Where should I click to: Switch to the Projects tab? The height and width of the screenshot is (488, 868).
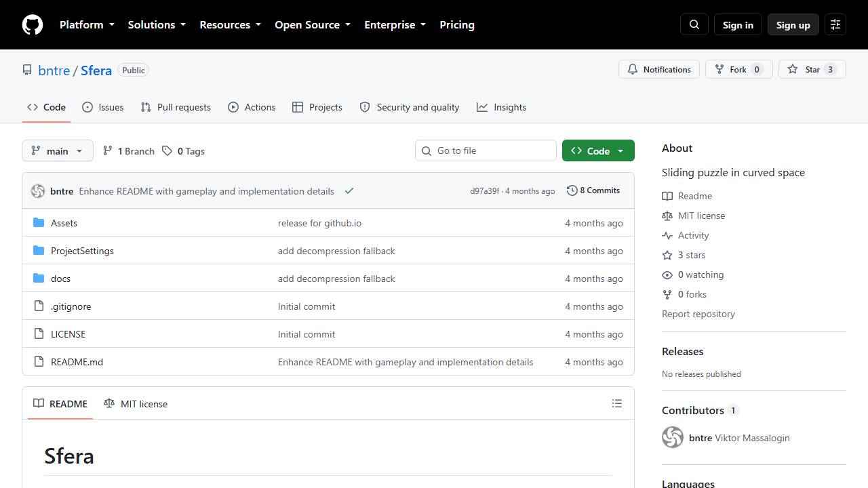pyautogui.click(x=317, y=107)
